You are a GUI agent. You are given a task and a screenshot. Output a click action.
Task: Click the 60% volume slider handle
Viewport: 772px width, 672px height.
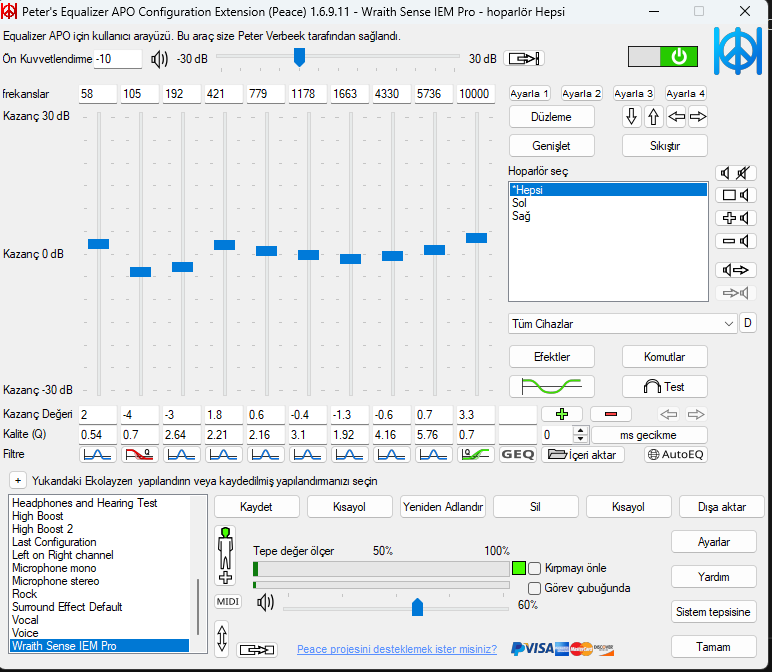[417, 607]
